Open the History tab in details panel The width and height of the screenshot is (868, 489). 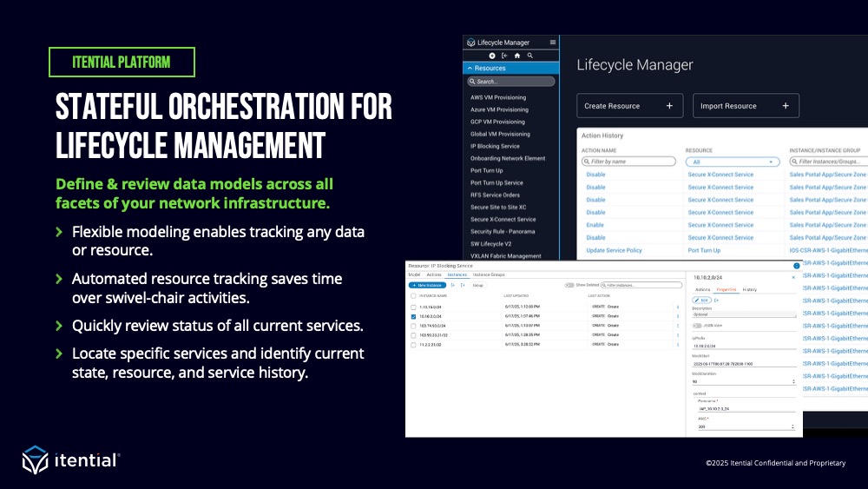point(750,289)
